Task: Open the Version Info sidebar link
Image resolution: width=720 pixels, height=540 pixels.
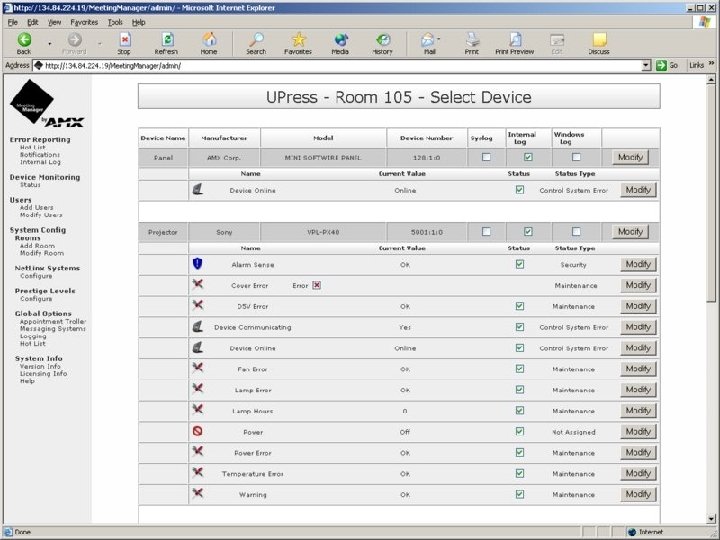Action: tap(40, 366)
